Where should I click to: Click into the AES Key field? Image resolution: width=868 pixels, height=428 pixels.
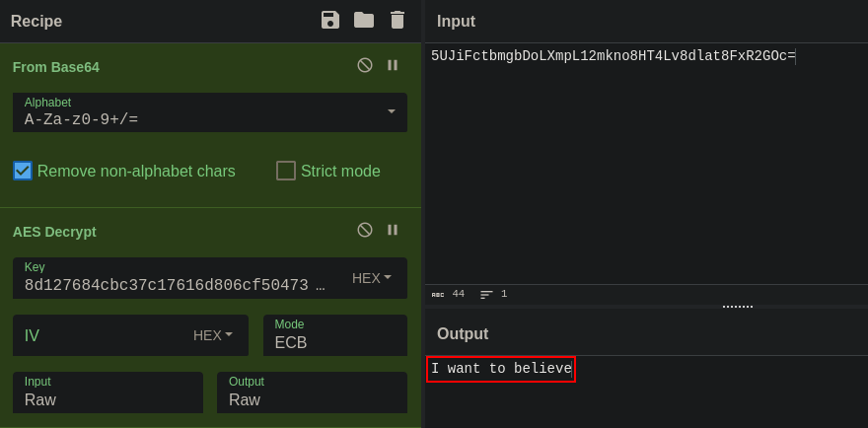[x=173, y=285]
